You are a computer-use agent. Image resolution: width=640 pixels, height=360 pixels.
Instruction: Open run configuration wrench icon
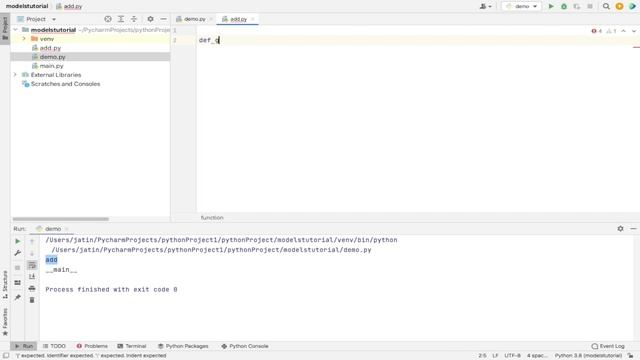coord(18,253)
